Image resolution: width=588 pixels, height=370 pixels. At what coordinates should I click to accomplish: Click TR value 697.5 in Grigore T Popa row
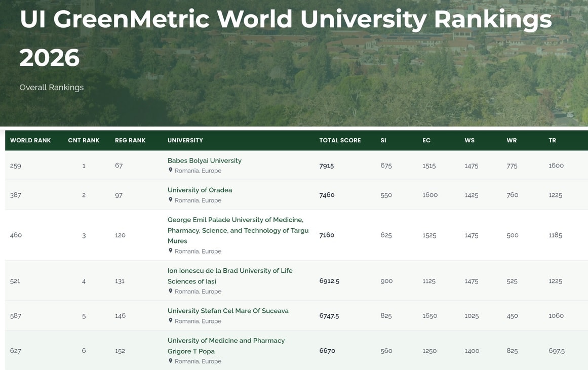pyautogui.click(x=557, y=351)
